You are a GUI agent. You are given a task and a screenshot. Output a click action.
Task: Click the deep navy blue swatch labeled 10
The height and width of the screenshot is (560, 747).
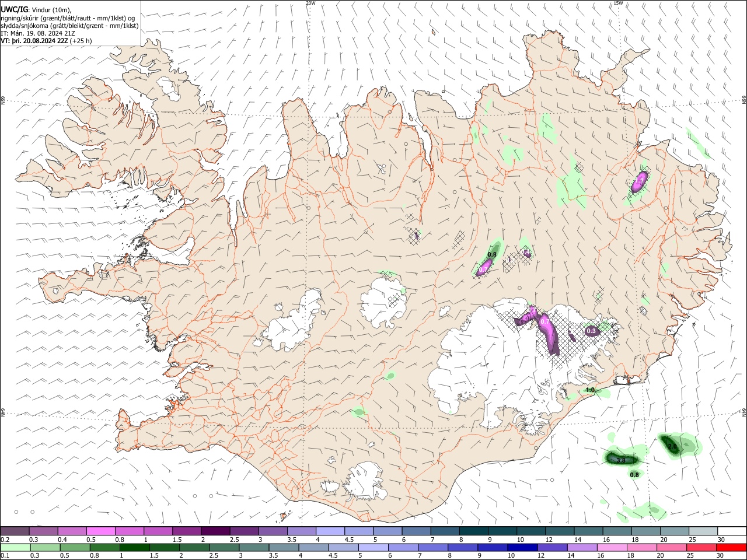521,547
